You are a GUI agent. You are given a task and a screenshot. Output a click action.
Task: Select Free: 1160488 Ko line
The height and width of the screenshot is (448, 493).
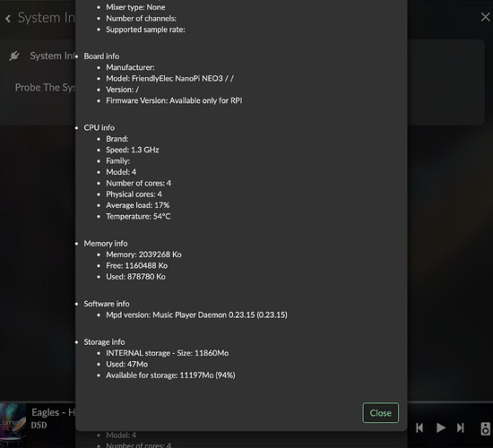click(x=136, y=265)
